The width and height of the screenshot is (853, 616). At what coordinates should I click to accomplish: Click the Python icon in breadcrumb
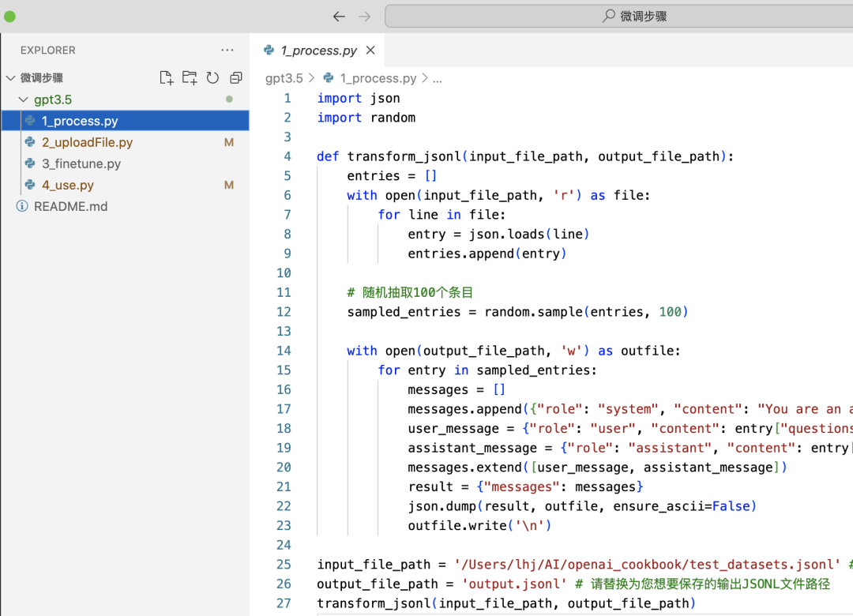(x=328, y=78)
